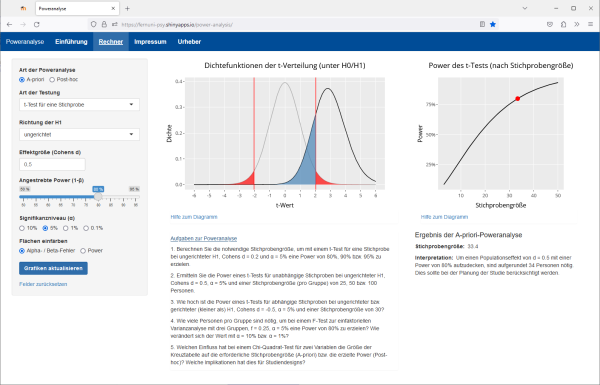This screenshot has width=600, height=385.
Task: Select Alpha- / Beta-Fehler coloring option
Action: [x=22, y=251]
